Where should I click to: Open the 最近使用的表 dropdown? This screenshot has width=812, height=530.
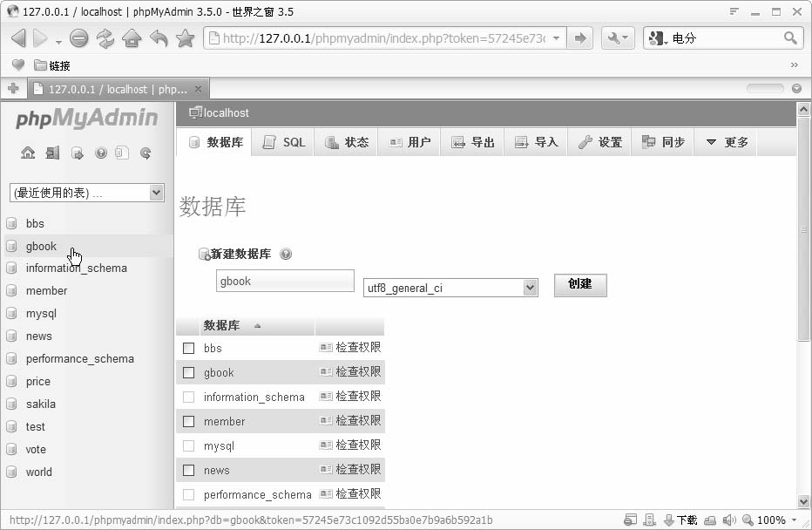pyautogui.click(x=86, y=194)
